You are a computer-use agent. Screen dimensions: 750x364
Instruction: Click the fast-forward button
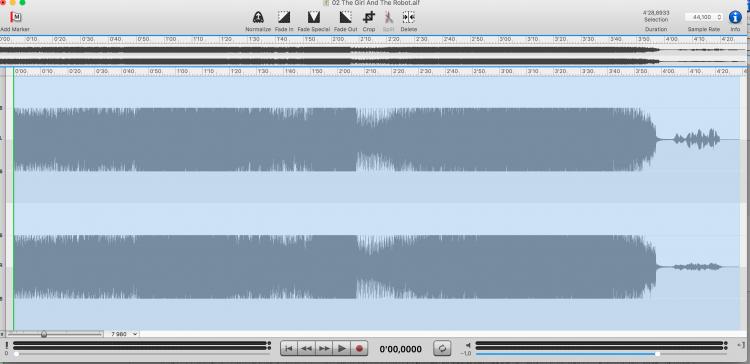[324, 349]
